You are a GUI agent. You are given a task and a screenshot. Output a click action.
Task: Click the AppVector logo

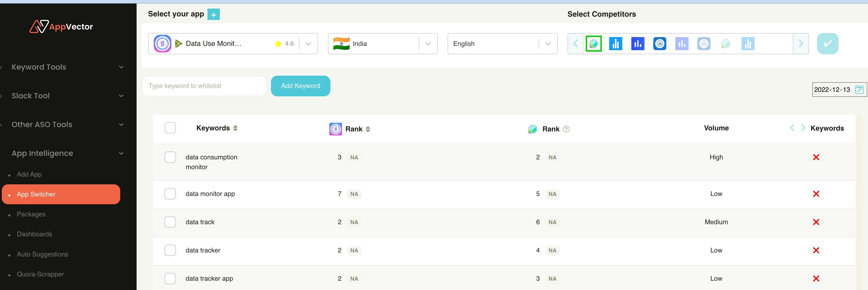(x=61, y=27)
